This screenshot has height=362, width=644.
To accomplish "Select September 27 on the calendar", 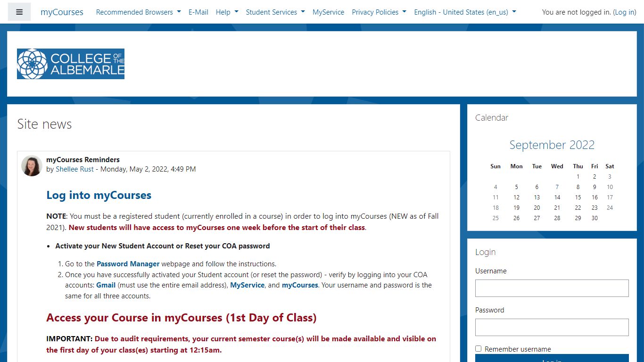I will (537, 218).
